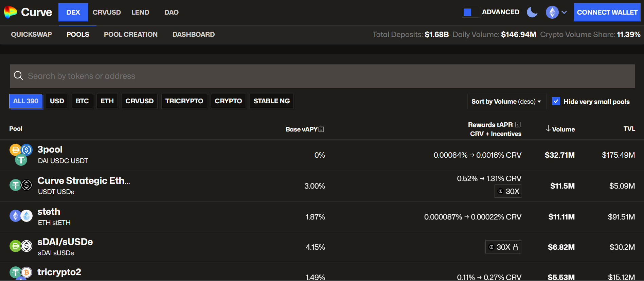Filter pools by STABLE NG
644x281 pixels.
tap(272, 101)
